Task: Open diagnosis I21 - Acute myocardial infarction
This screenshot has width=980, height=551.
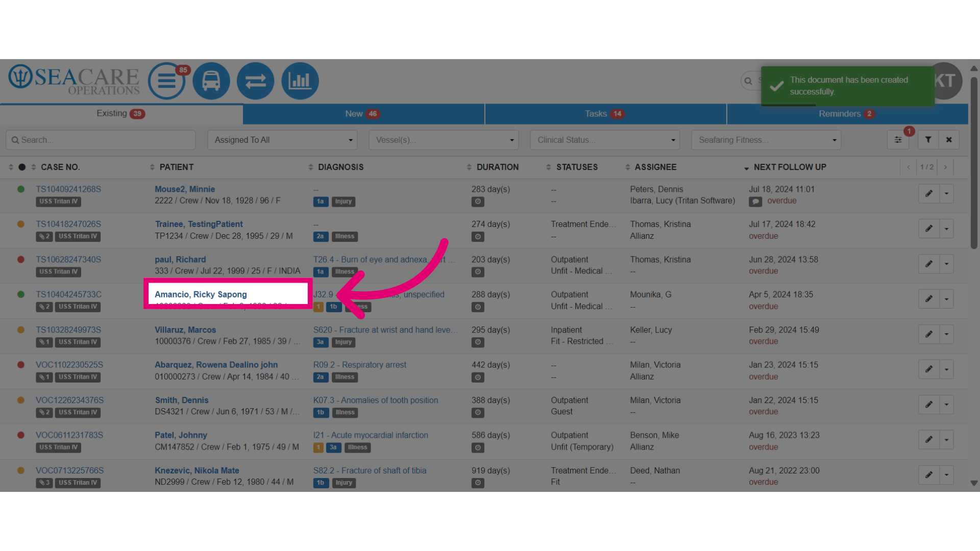Action: [x=371, y=435]
